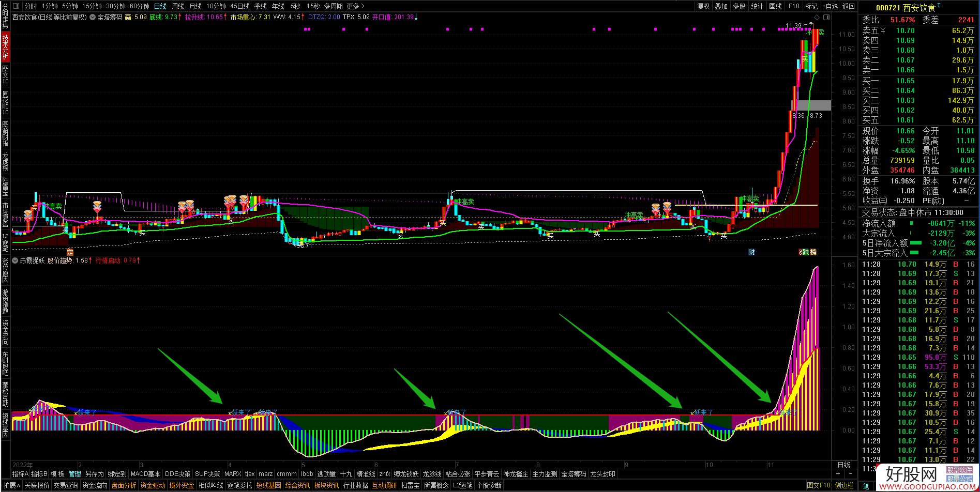Viewport: 980px width, 492px height.
Task: Open the 赤霞捉妖 indicator dropdown arrow
Action: (x=15, y=260)
